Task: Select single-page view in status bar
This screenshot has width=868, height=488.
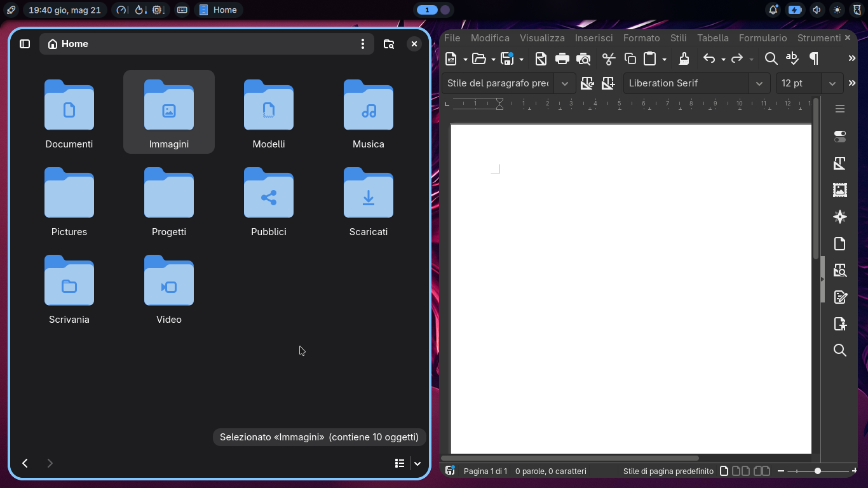Action: (724, 471)
